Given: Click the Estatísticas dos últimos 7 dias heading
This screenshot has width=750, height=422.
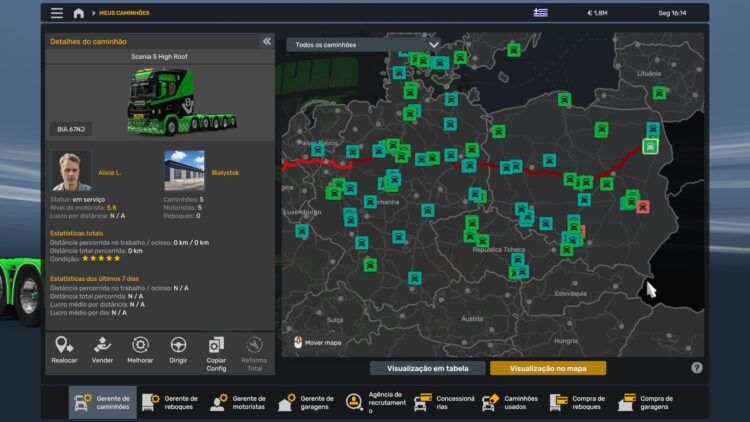Looking at the screenshot, I should coord(94,278).
